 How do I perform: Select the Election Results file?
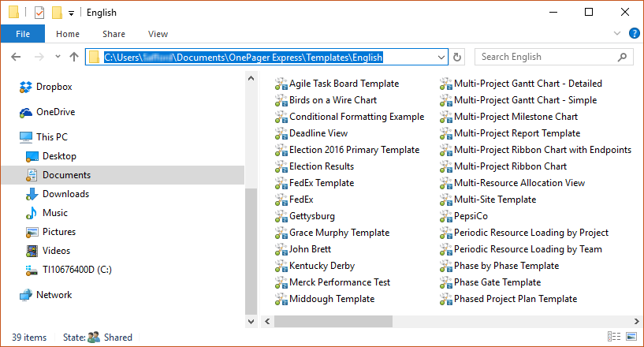point(315,166)
